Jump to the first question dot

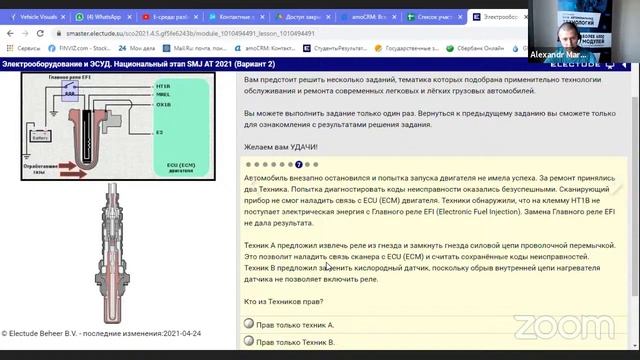click(248, 164)
